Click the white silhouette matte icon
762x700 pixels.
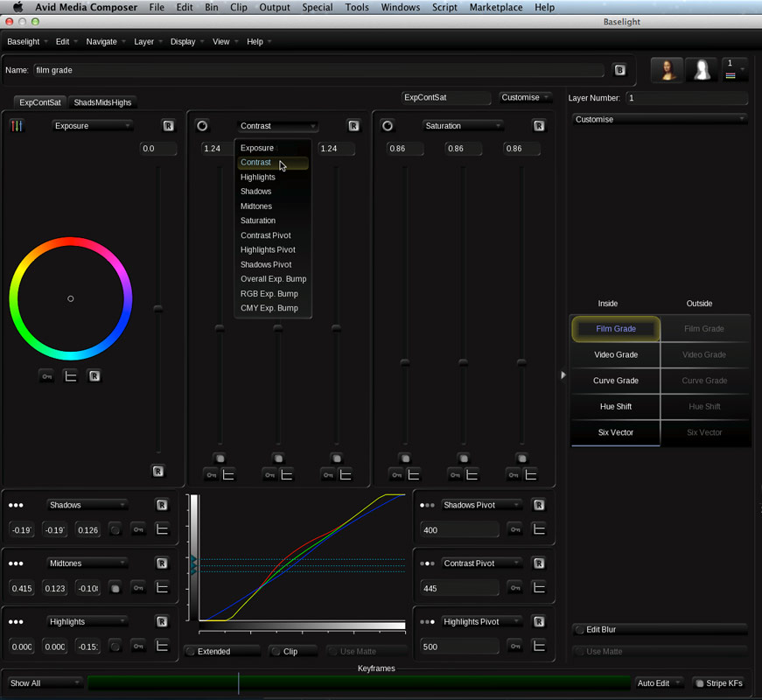point(702,70)
